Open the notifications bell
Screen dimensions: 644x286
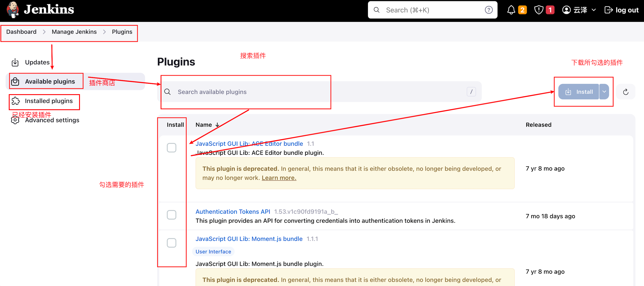[x=511, y=10]
